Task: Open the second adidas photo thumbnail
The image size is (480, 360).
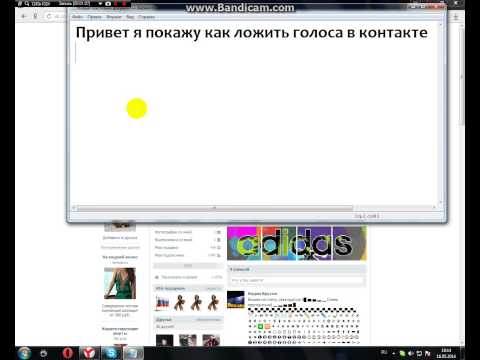Action: tap(279, 243)
